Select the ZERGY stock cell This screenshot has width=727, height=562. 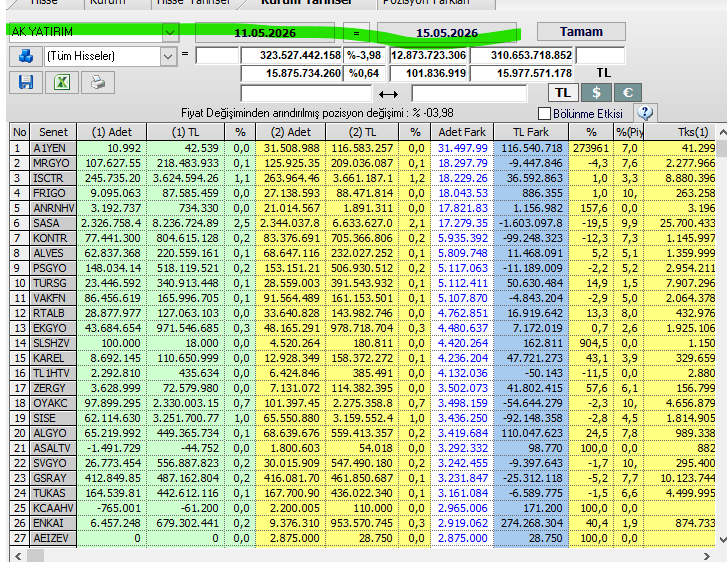(x=53, y=388)
